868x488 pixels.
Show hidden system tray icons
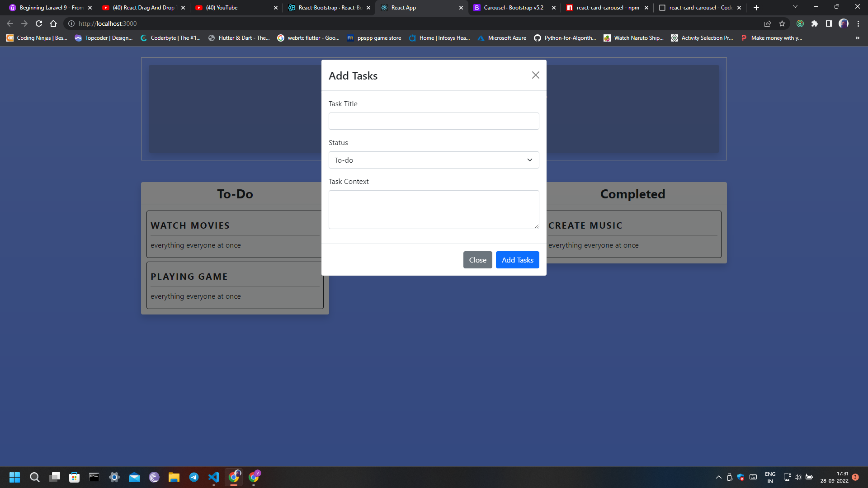718,477
